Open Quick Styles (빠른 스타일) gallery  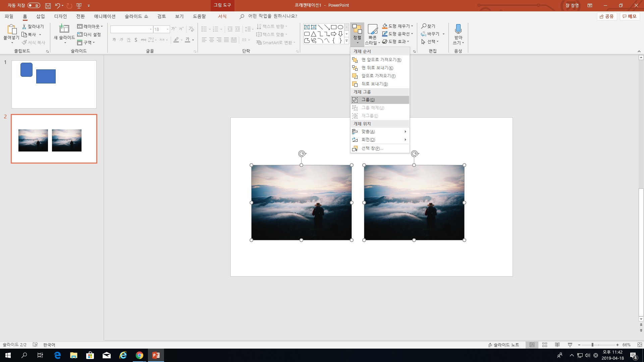coord(372,34)
